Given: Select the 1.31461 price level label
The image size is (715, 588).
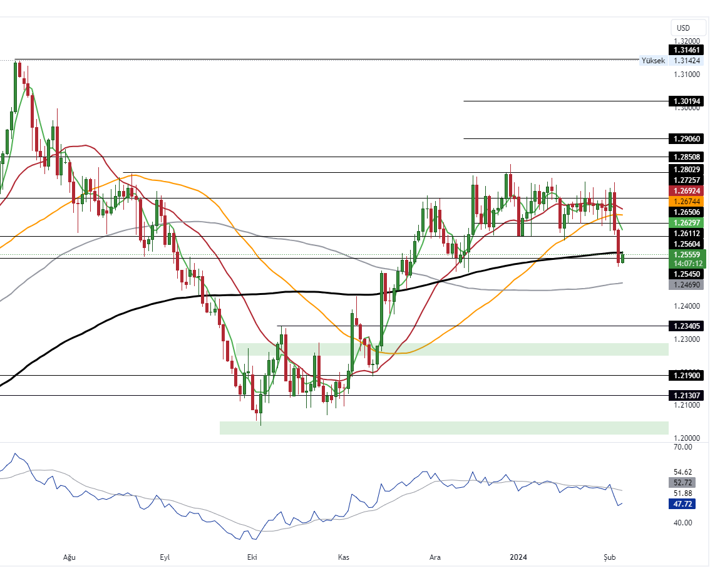Looking at the screenshot, I should [686, 49].
